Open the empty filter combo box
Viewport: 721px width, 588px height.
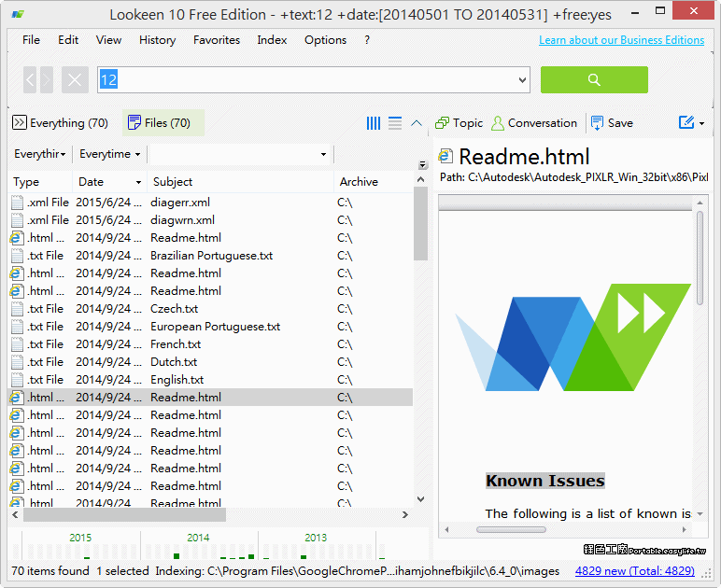240,154
